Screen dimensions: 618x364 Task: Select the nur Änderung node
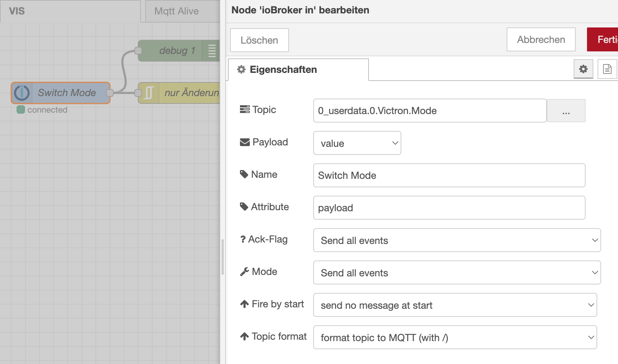pyautogui.click(x=179, y=93)
